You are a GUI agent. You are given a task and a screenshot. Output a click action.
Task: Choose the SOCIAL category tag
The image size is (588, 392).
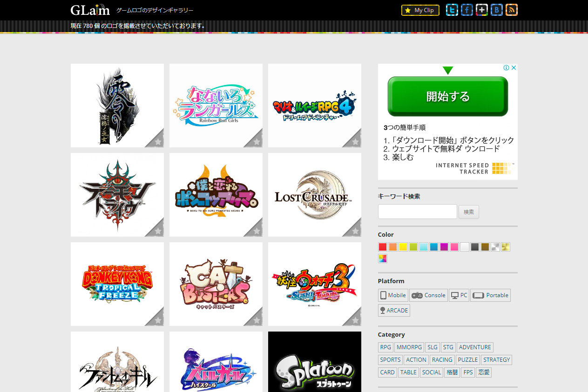(x=432, y=372)
